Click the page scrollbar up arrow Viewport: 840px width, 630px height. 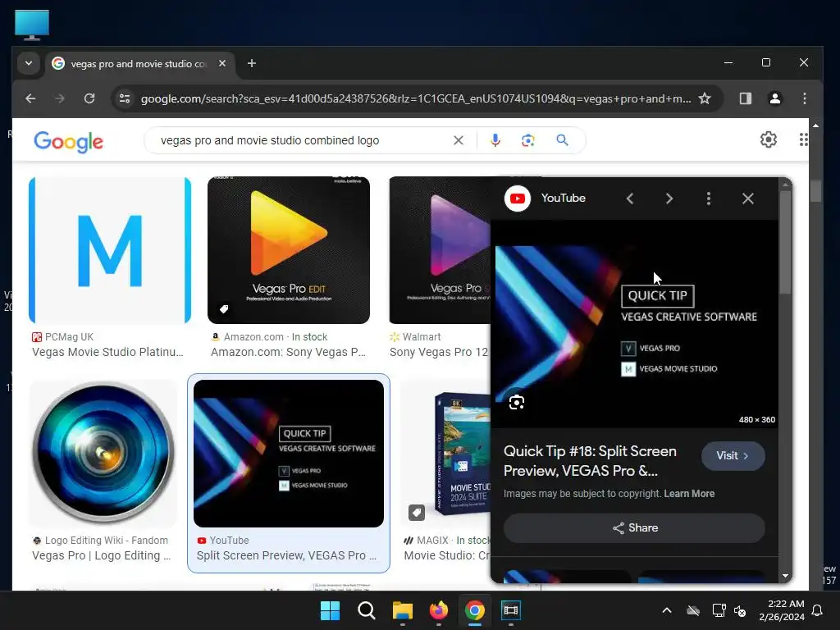[815, 126]
